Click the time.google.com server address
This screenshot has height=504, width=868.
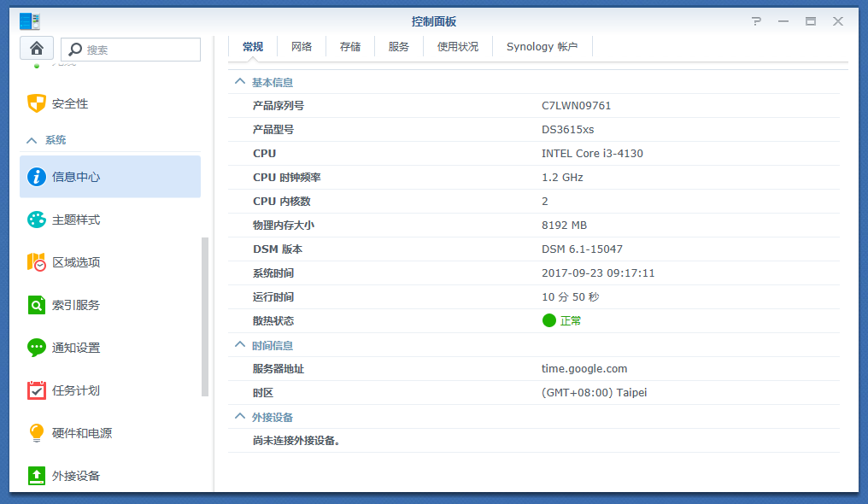click(584, 368)
